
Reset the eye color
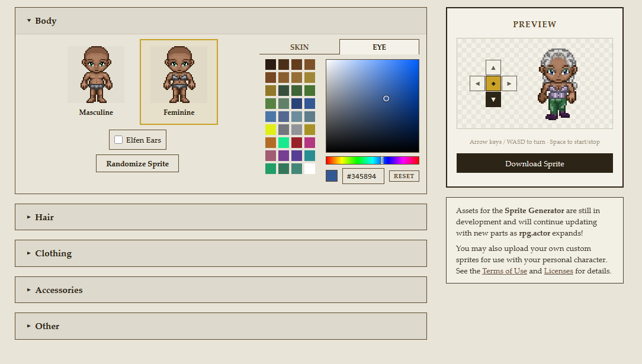(404, 176)
